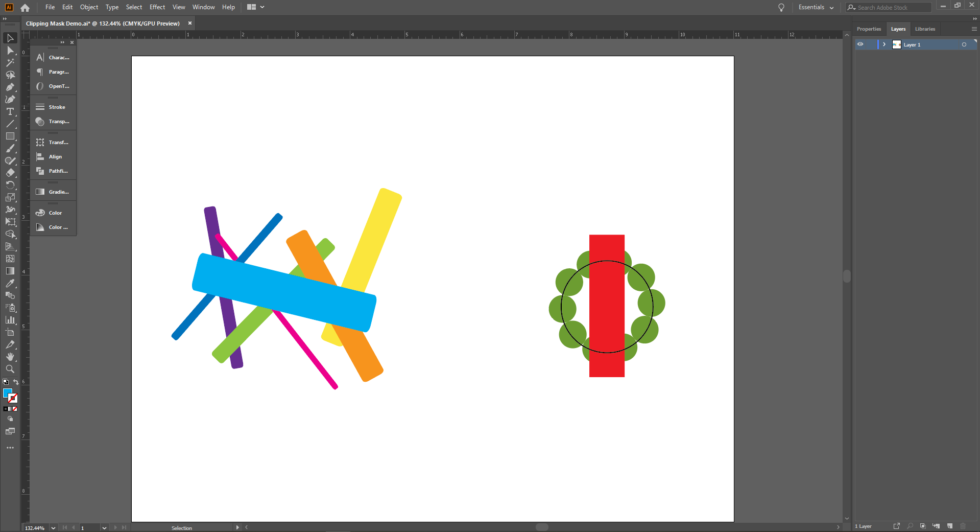
Task: Open the Object menu
Action: pos(89,7)
